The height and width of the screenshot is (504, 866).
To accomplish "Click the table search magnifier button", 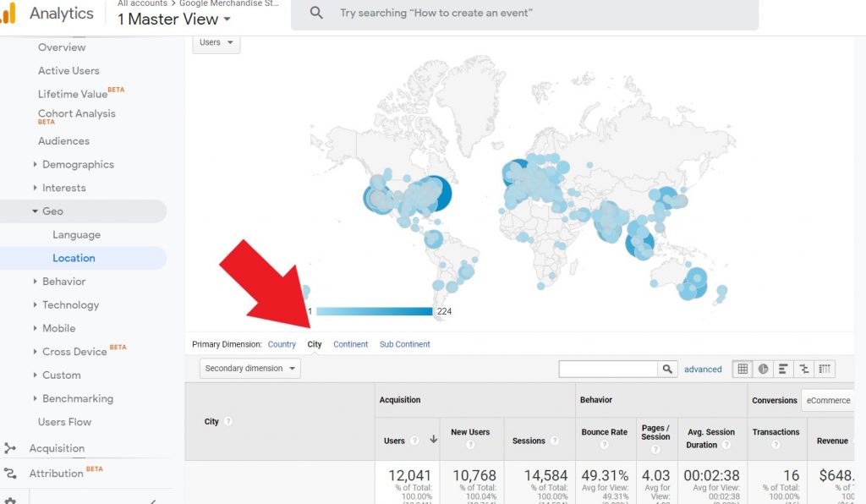I will pos(667,369).
